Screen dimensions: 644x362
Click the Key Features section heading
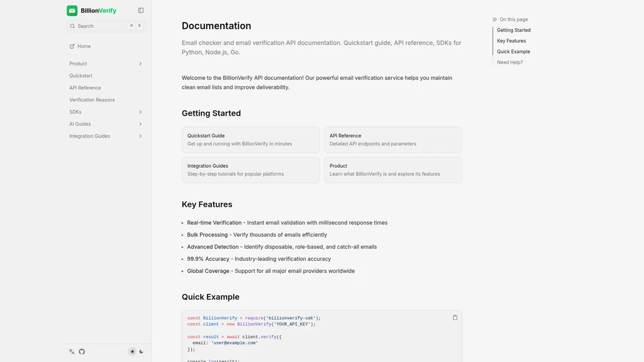207,204
